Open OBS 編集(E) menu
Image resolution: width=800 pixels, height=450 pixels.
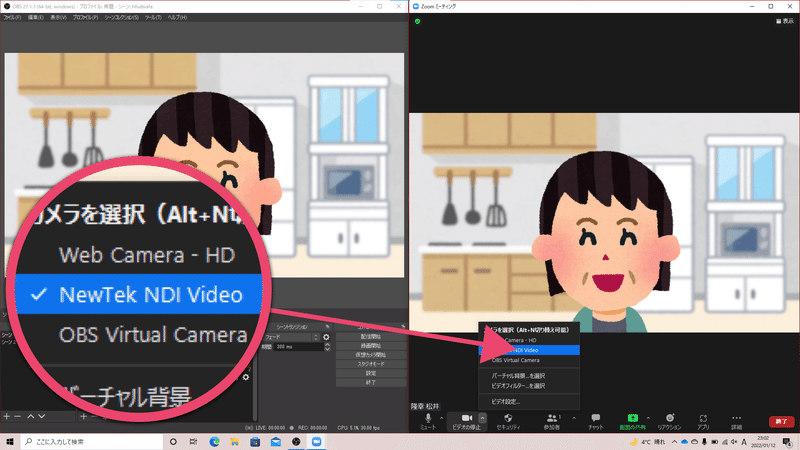click(x=35, y=17)
